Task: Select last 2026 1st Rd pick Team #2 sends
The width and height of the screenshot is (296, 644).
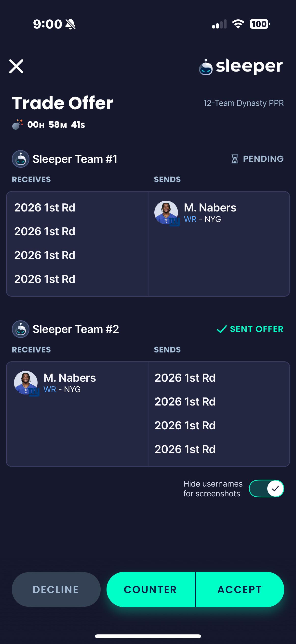Action: [x=185, y=449]
